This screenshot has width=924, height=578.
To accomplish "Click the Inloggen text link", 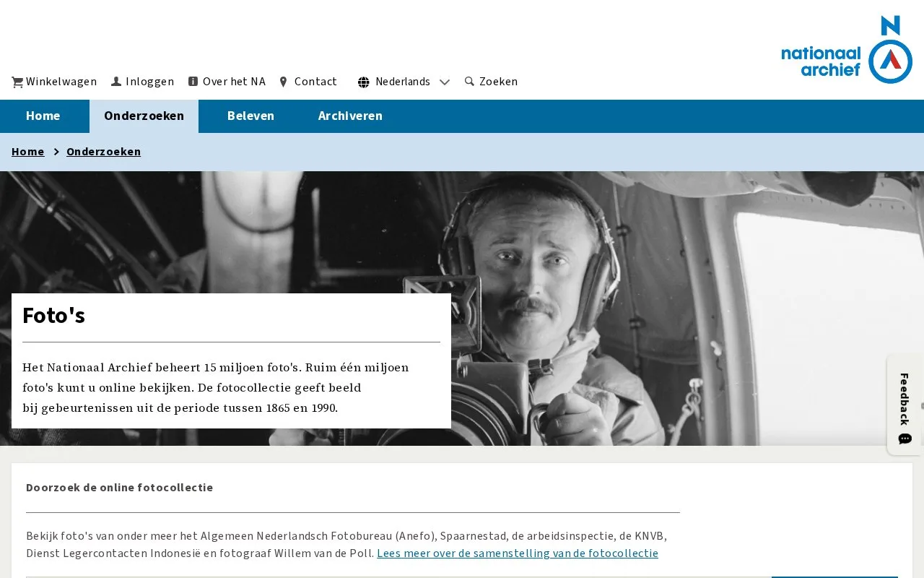I will (x=149, y=82).
